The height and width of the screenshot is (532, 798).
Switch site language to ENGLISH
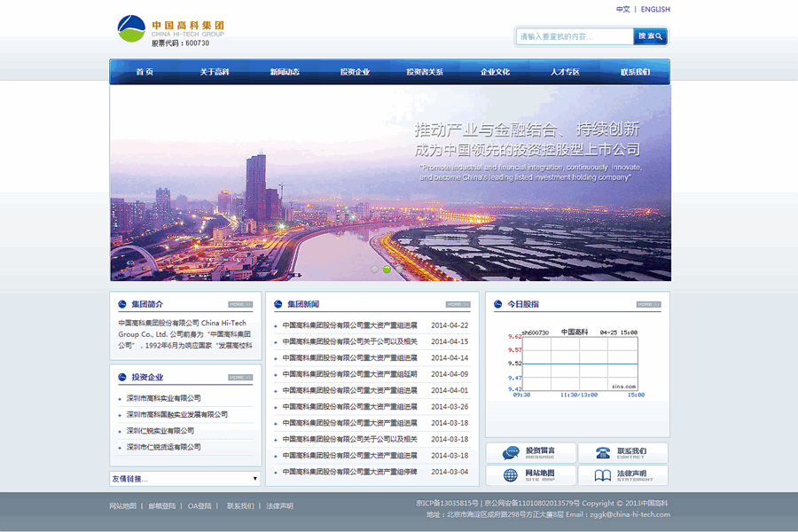point(653,9)
